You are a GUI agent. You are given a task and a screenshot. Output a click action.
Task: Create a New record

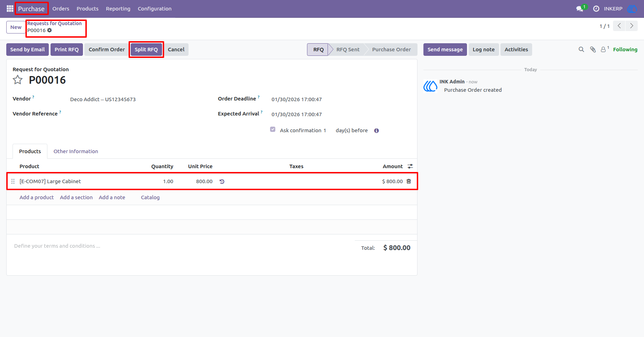click(16, 27)
